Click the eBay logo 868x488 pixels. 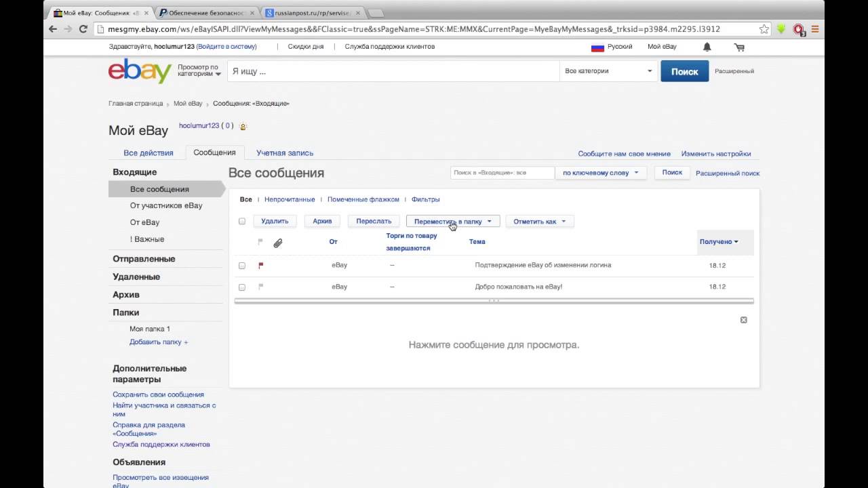[140, 71]
